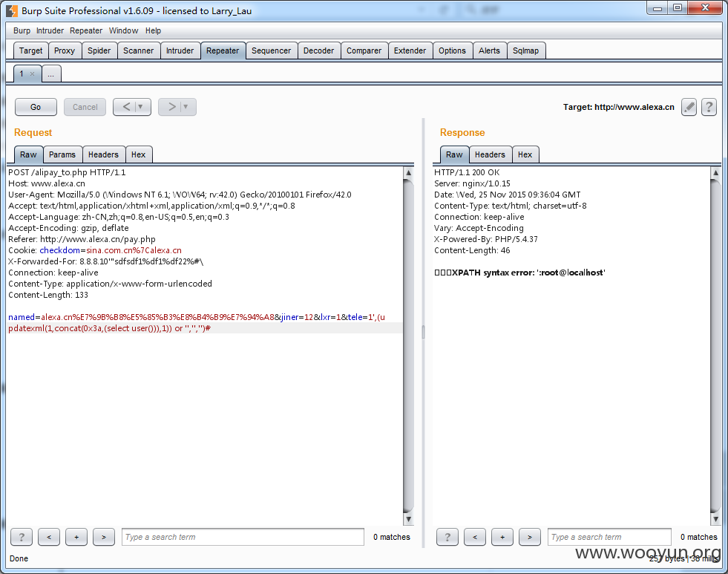Viewport: 728px width, 574px height.
Task: Open the Help menu
Action: (x=153, y=30)
